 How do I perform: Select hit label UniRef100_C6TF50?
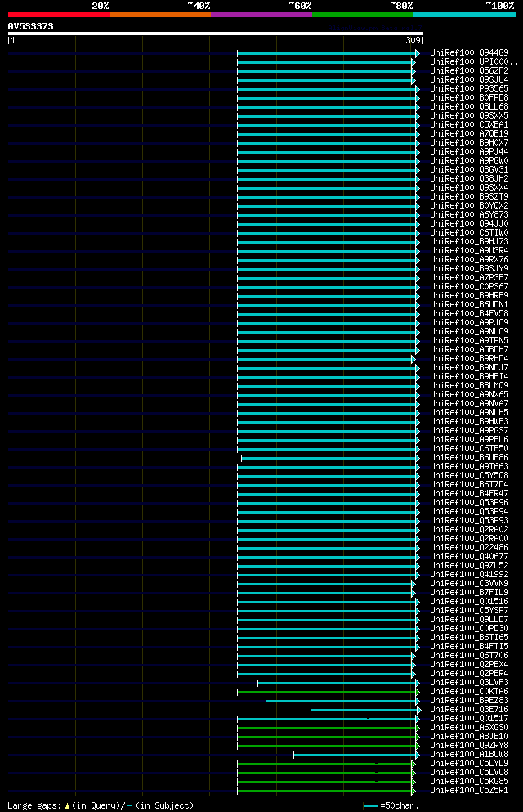tap(469, 448)
